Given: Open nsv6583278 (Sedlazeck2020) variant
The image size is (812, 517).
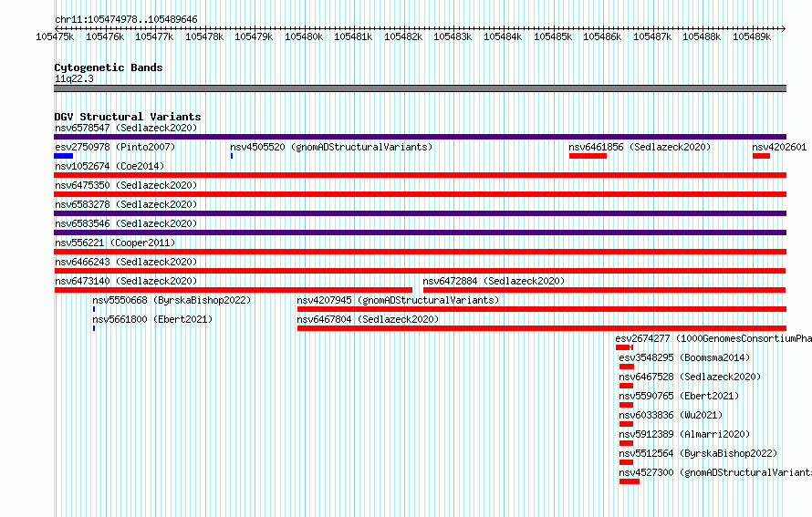Looking at the screenshot, I should tap(126, 204).
